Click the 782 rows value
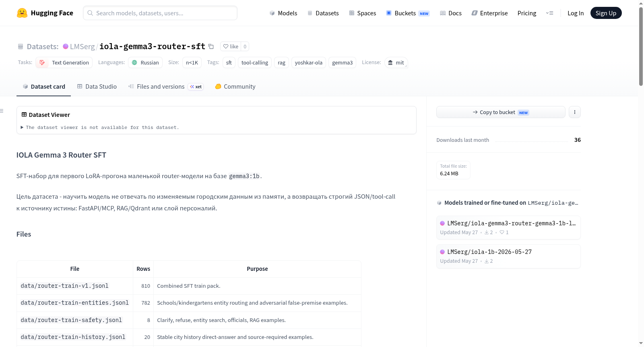This screenshot has height=347, width=644. (x=146, y=303)
